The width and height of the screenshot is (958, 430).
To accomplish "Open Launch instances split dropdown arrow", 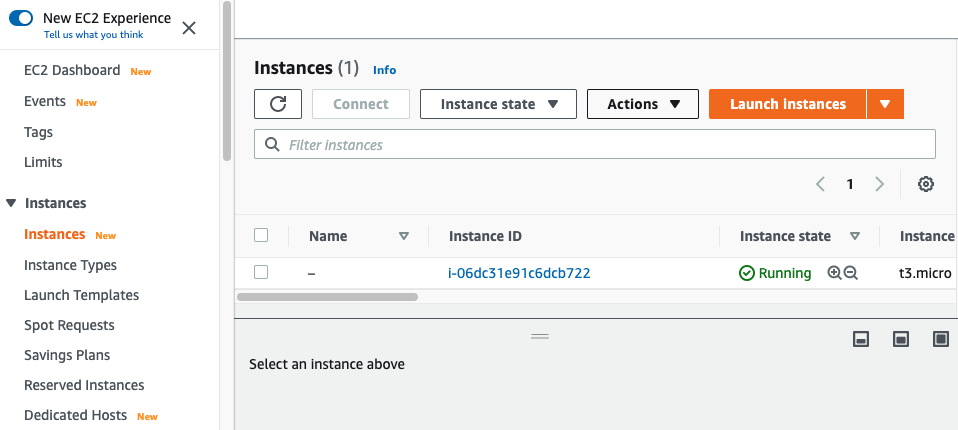I will 885,104.
